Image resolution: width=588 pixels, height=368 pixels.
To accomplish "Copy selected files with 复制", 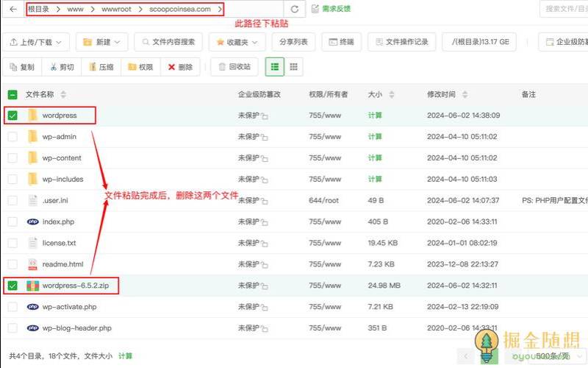I will point(22,67).
